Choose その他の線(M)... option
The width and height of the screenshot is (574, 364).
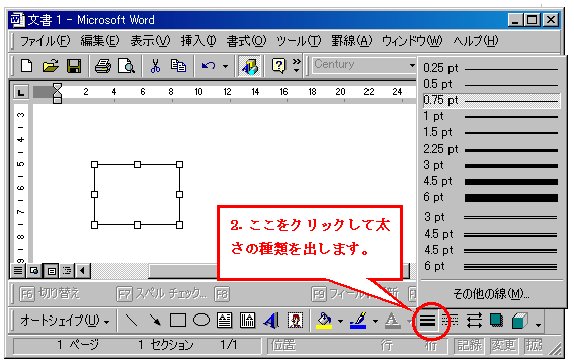(491, 294)
